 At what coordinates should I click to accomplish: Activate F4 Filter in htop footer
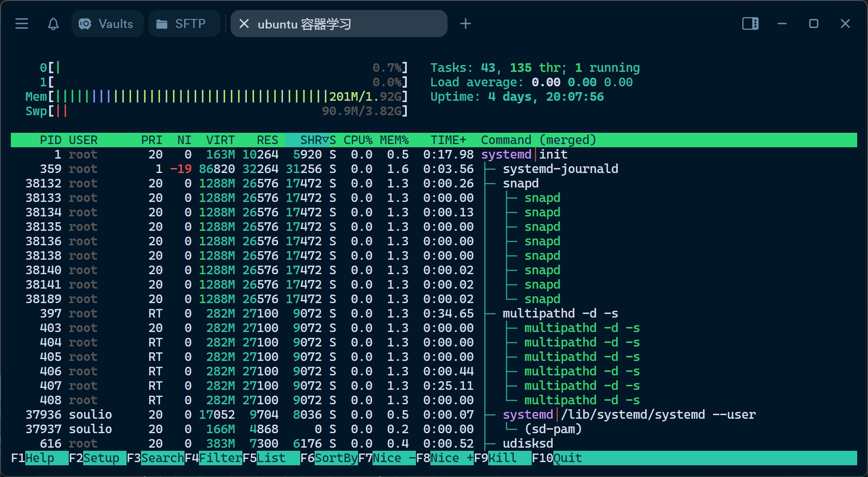(213, 458)
